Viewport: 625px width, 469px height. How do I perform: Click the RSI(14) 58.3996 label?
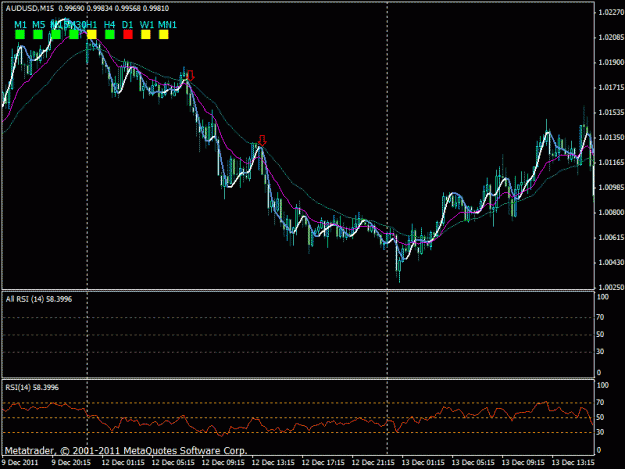[32, 387]
